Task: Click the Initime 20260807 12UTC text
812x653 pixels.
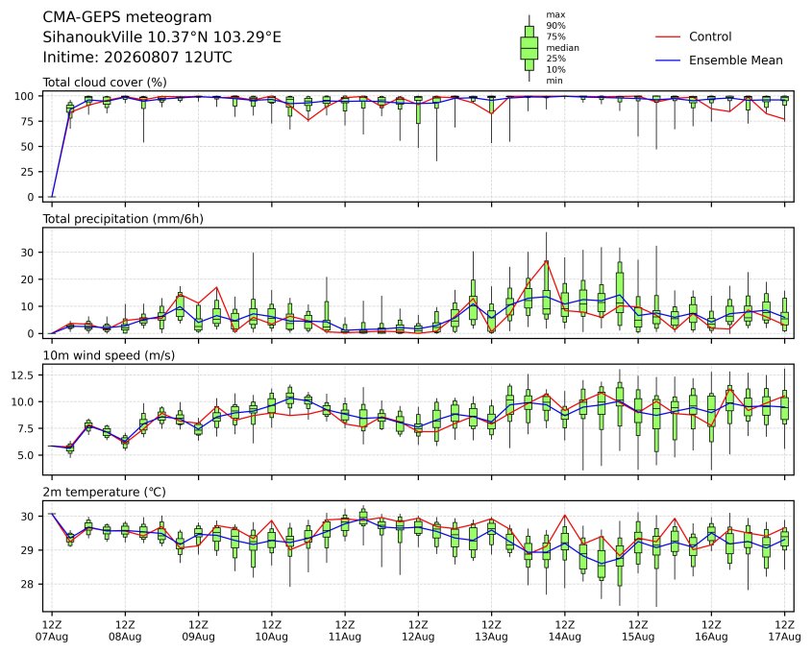Action: tap(137, 57)
